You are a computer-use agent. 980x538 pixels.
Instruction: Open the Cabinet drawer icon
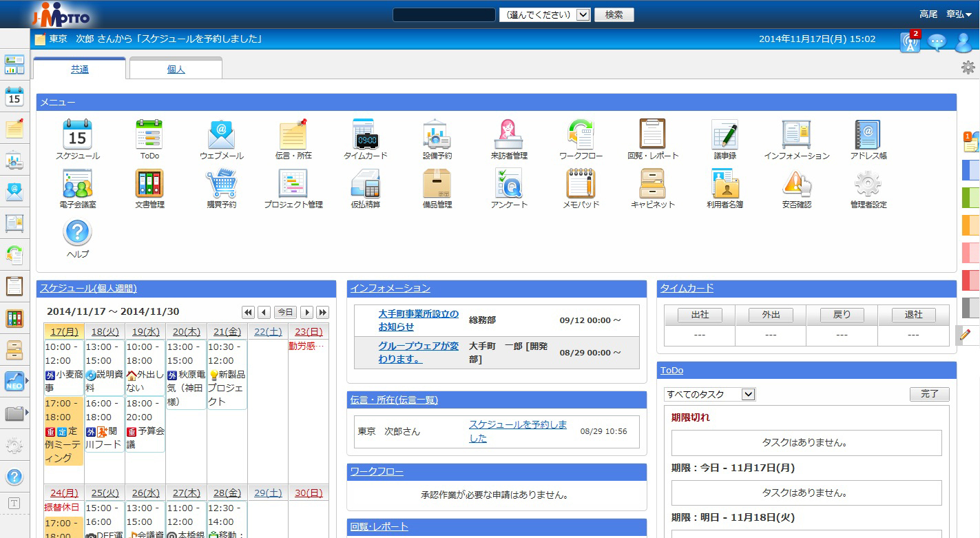tap(652, 184)
